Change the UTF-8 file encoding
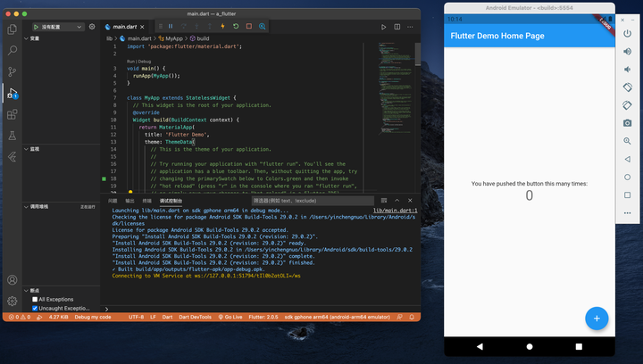The height and width of the screenshot is (364, 643). click(136, 317)
